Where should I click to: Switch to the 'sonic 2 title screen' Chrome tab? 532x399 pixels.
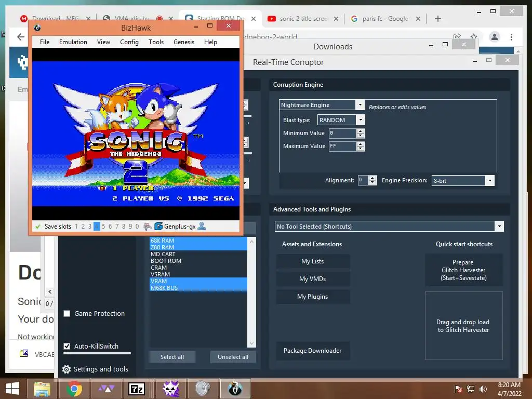click(x=303, y=19)
